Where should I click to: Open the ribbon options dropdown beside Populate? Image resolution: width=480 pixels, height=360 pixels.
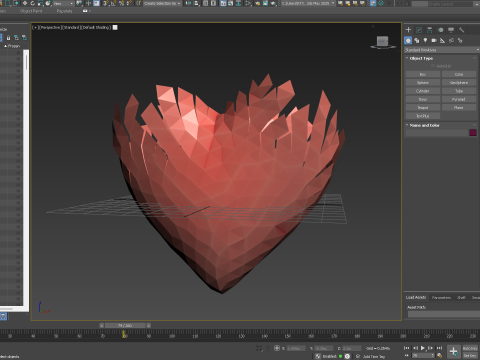[86, 11]
